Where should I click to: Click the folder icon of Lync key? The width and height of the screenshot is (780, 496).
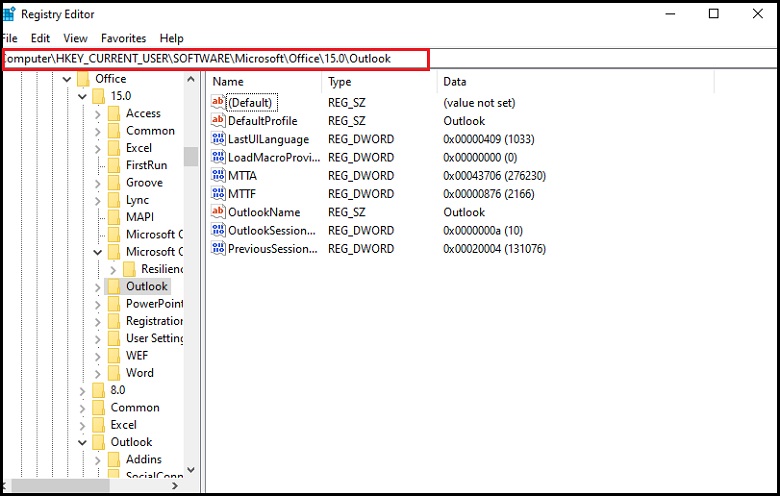pyautogui.click(x=114, y=200)
